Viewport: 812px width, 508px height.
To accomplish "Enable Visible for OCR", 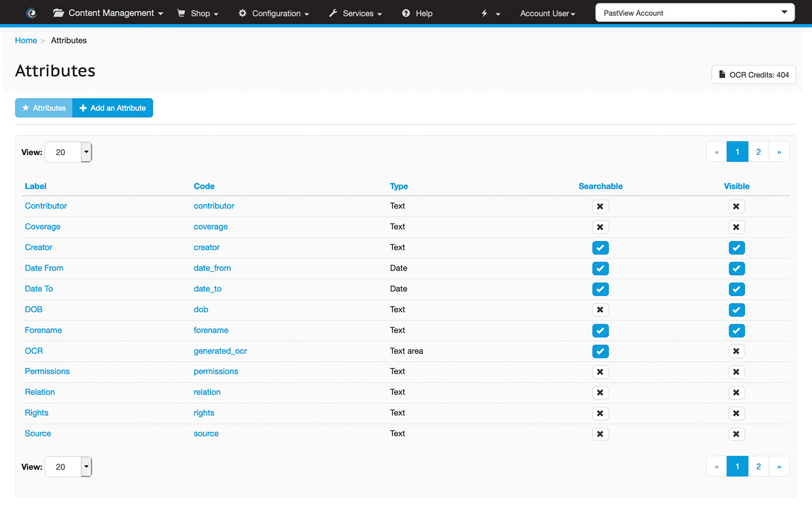I will [736, 351].
